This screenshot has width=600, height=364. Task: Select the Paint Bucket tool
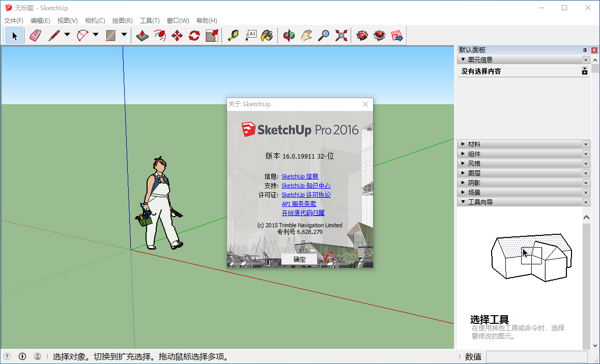tap(267, 36)
